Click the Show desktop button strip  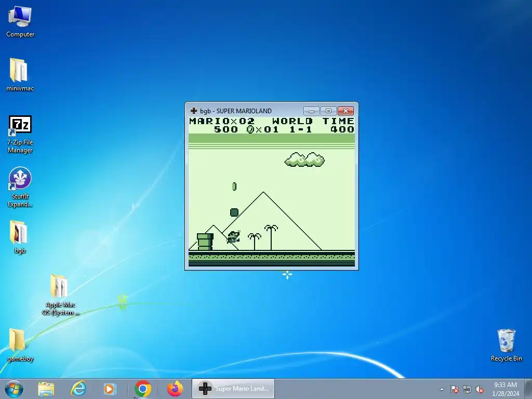click(528, 389)
